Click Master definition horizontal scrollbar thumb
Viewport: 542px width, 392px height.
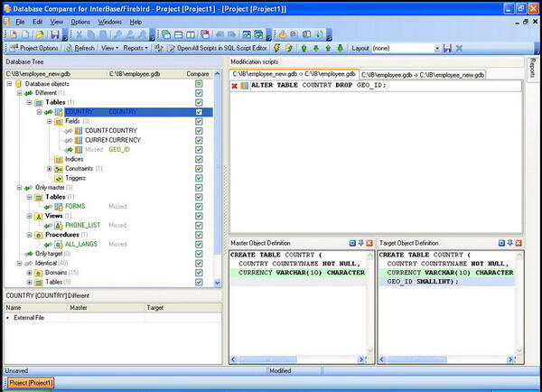(268, 359)
